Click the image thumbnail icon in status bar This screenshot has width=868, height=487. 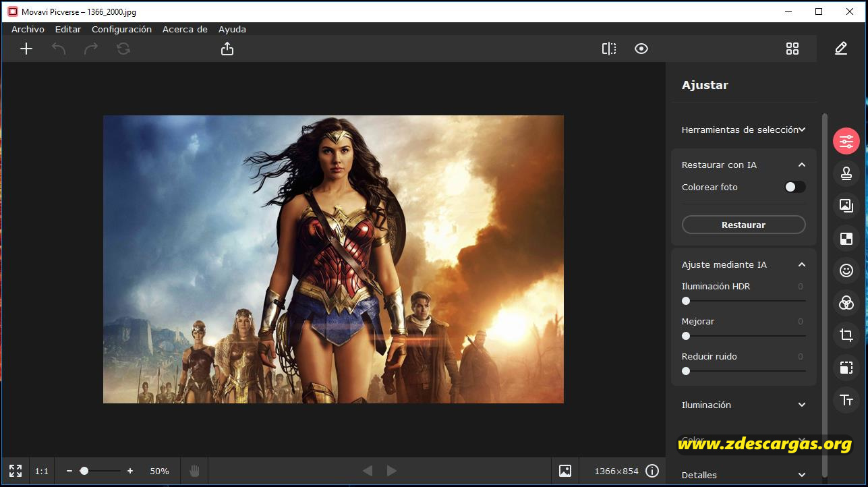pyautogui.click(x=565, y=471)
